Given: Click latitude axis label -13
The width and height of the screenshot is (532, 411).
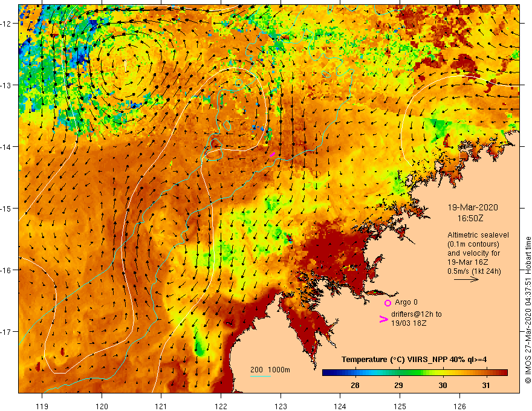Looking at the screenshot, I should tap(6, 85).
